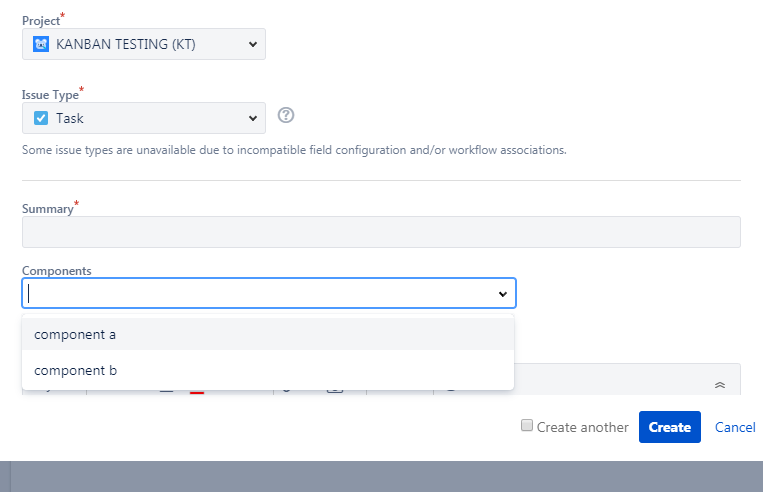The image size is (763, 492).
Task: Open the Task issue type selector
Action: click(x=144, y=118)
